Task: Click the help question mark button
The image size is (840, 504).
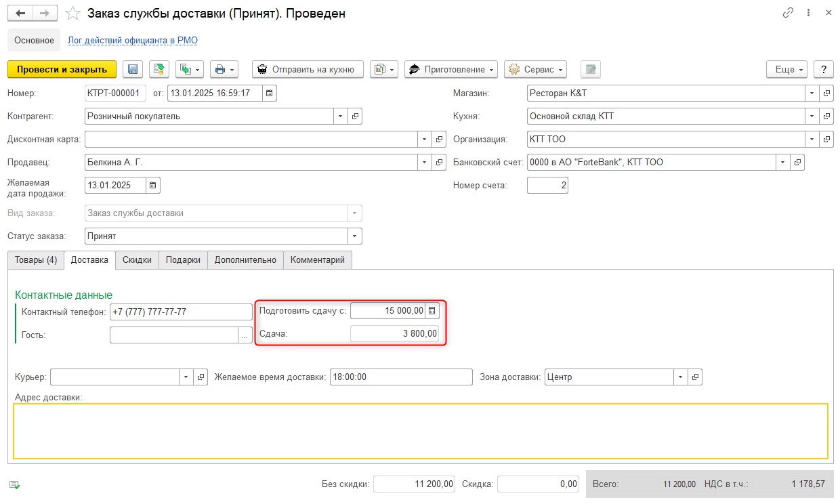Action: click(823, 69)
